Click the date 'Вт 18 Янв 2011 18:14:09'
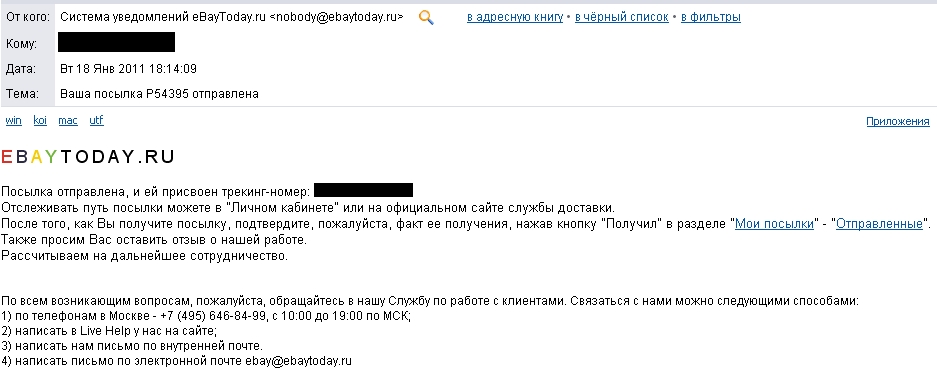Image resolution: width=937 pixels, height=373 pixels. point(128,69)
